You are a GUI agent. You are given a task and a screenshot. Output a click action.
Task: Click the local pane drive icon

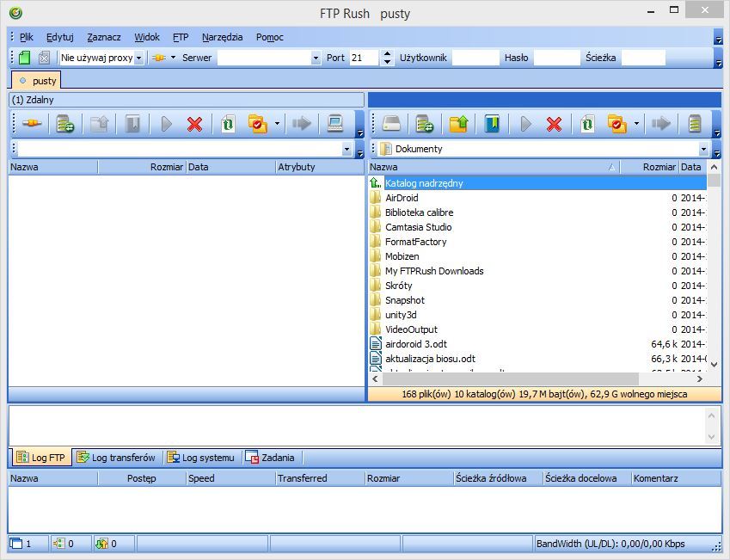(x=391, y=124)
